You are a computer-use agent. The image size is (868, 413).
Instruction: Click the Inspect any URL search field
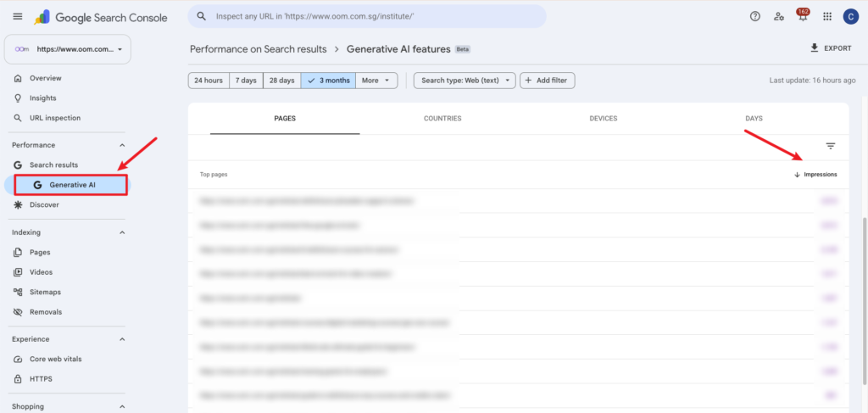(x=367, y=17)
